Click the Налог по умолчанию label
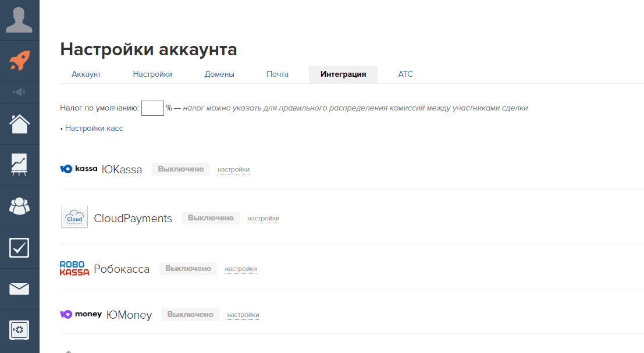 (x=99, y=108)
